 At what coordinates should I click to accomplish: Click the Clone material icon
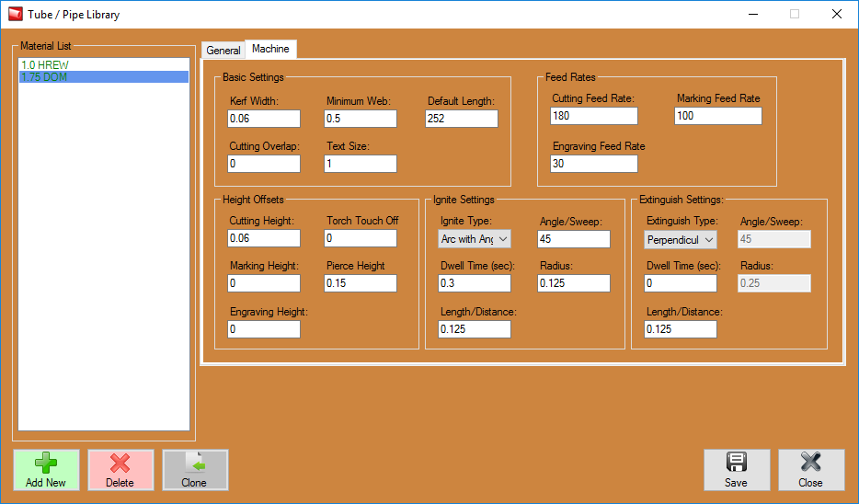[195, 464]
